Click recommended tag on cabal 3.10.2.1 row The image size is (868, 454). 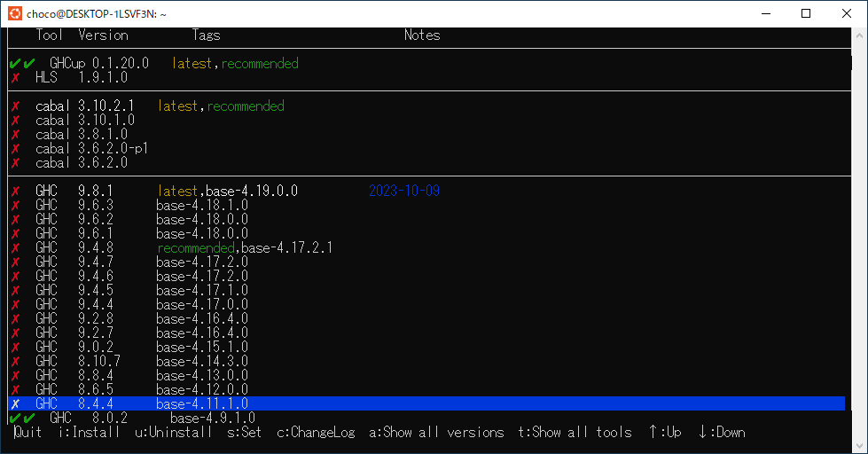click(x=246, y=106)
